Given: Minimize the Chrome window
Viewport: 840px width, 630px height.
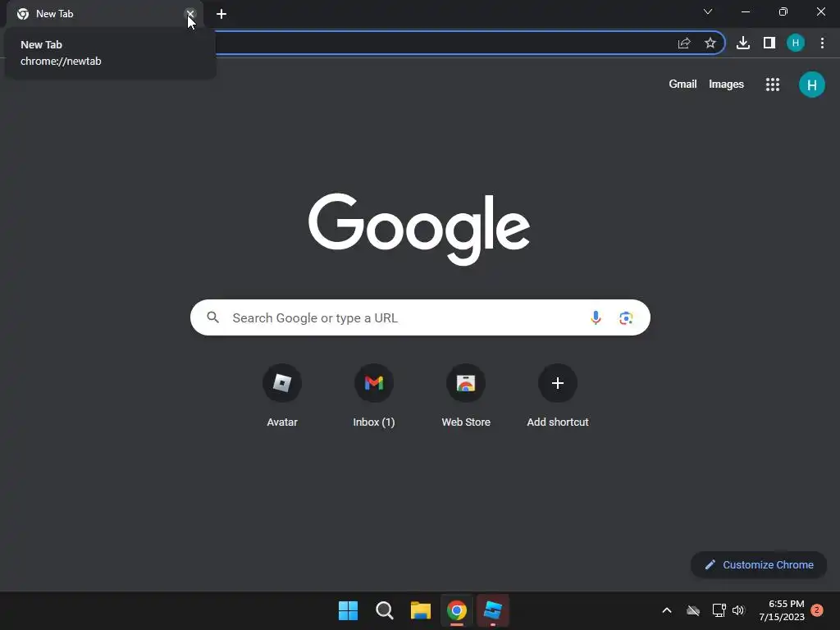Looking at the screenshot, I should [x=746, y=11].
